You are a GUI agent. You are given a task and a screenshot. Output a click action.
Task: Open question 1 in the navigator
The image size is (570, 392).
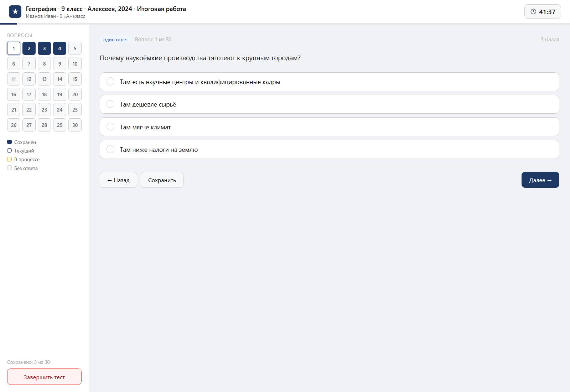(14, 48)
